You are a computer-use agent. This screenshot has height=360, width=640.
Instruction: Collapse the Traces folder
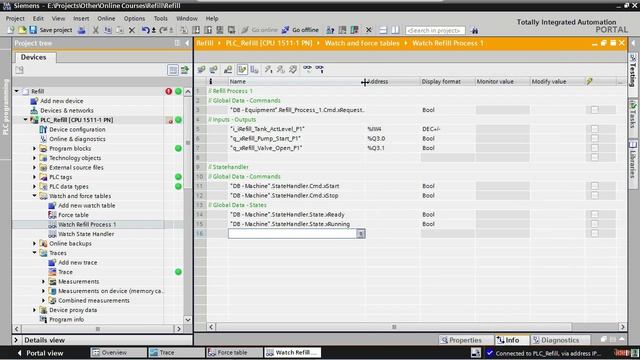click(x=35, y=253)
